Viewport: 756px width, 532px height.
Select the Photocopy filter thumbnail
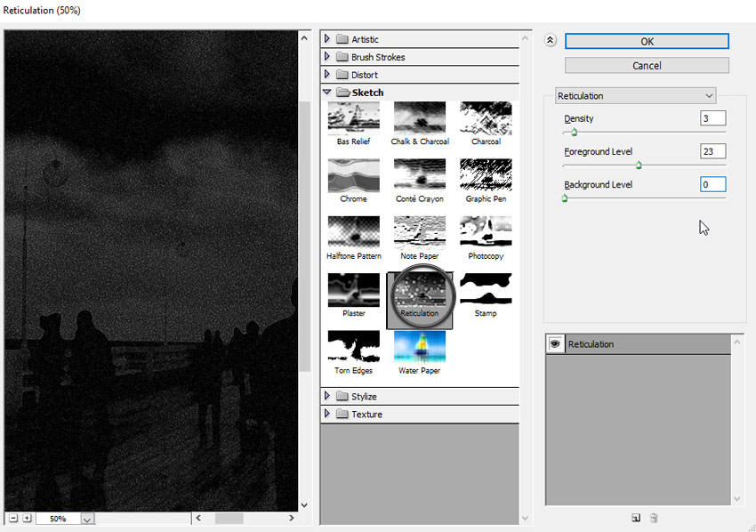click(486, 232)
